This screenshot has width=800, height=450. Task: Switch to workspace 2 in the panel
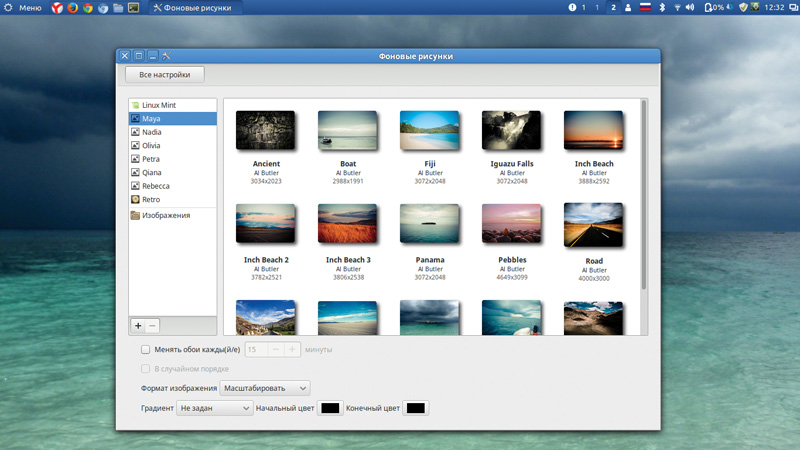click(612, 8)
